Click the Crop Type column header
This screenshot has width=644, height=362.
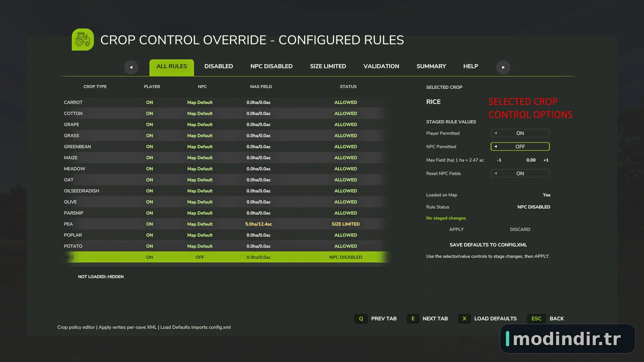tap(95, 86)
